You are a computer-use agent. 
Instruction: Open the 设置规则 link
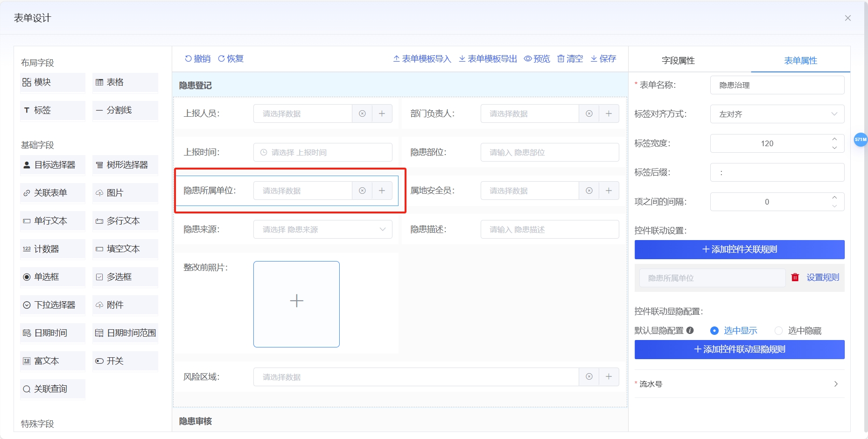(823, 277)
